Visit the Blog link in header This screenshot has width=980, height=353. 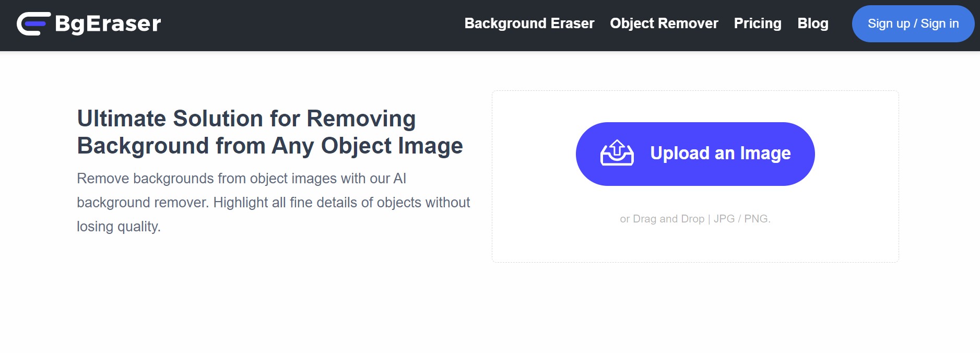812,23
